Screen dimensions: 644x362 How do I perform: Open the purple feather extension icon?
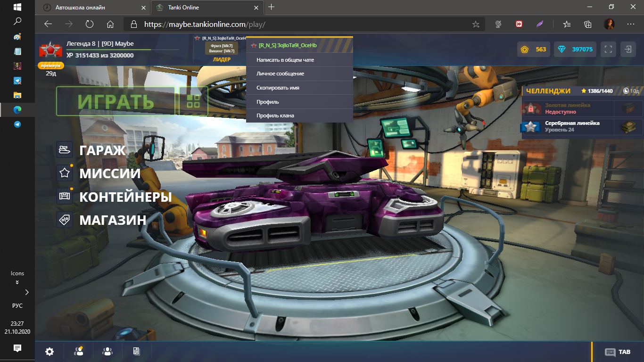coord(540,24)
